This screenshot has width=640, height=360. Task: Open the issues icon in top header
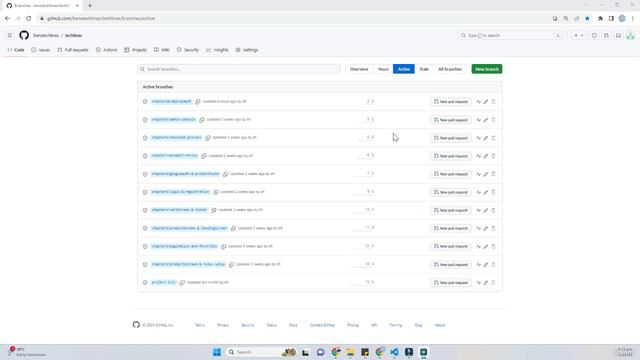click(594, 36)
